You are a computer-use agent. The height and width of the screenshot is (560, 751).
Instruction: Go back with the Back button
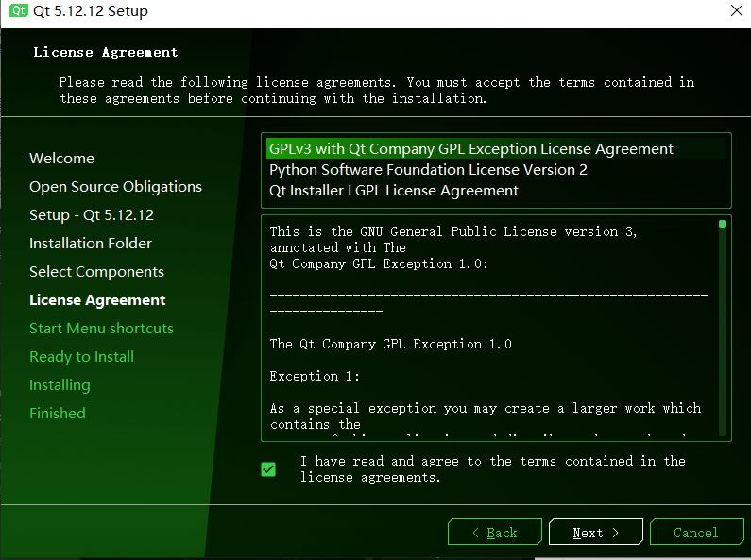[495, 533]
